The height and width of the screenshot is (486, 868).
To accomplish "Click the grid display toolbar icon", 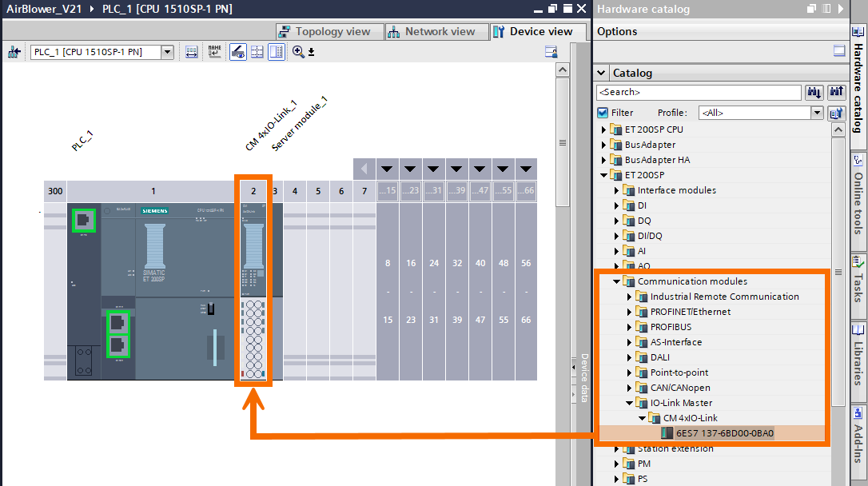I will click(x=257, y=52).
